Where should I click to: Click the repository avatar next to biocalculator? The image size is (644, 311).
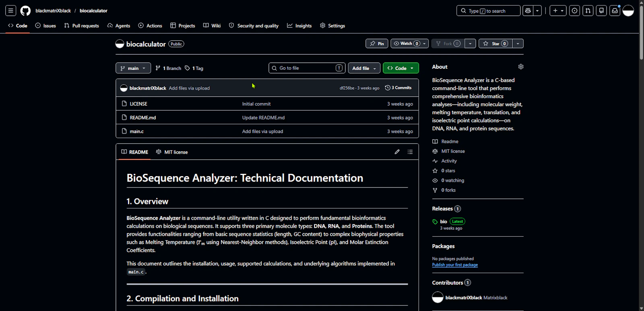point(120,44)
